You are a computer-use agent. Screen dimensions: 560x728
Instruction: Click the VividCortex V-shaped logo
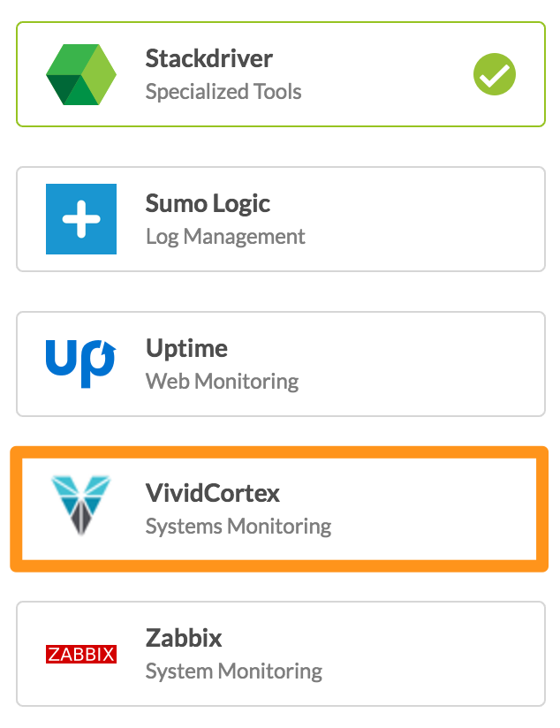pos(80,505)
